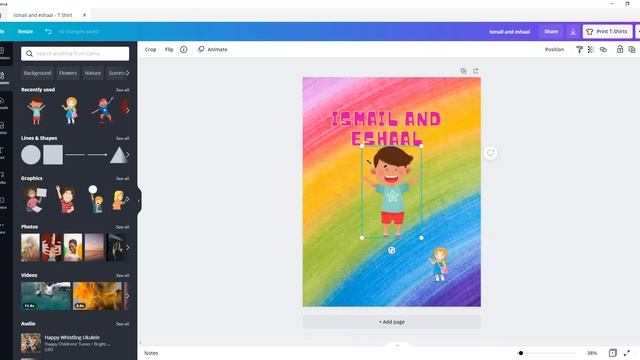
Task: Expand more category chips arrow
Action: 127,73
